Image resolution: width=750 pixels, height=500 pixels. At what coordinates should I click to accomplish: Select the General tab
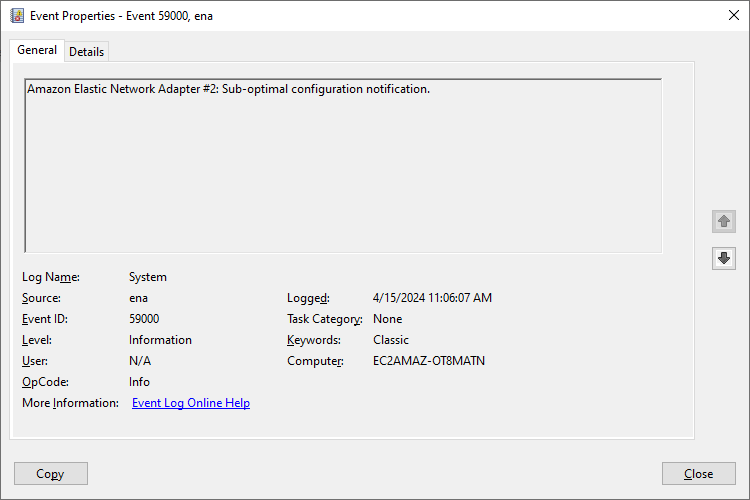click(37, 51)
